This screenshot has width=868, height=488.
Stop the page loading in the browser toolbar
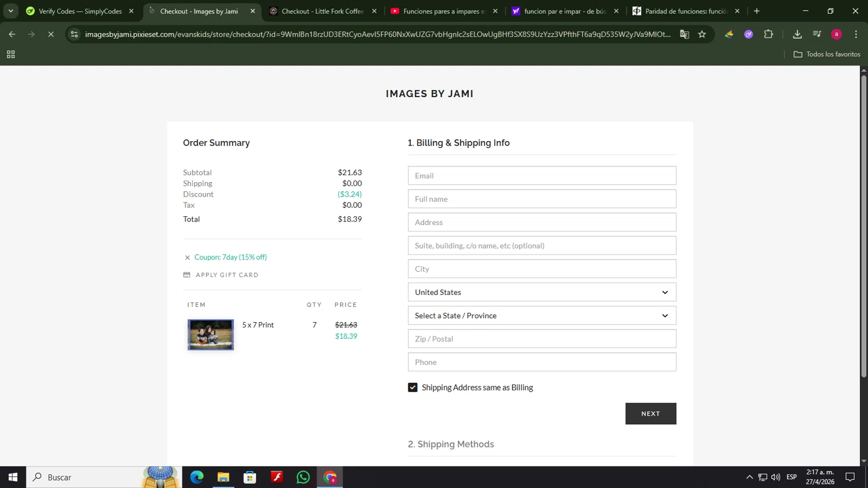coord(51,35)
